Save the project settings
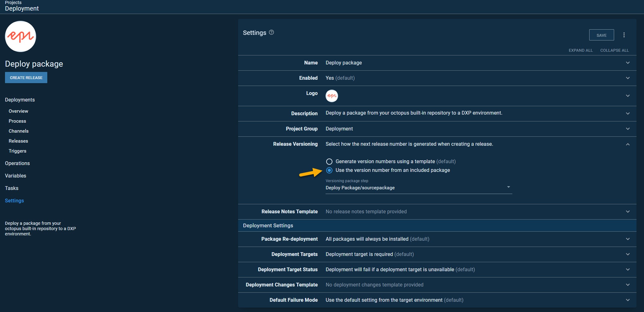644x312 pixels. pyautogui.click(x=601, y=35)
